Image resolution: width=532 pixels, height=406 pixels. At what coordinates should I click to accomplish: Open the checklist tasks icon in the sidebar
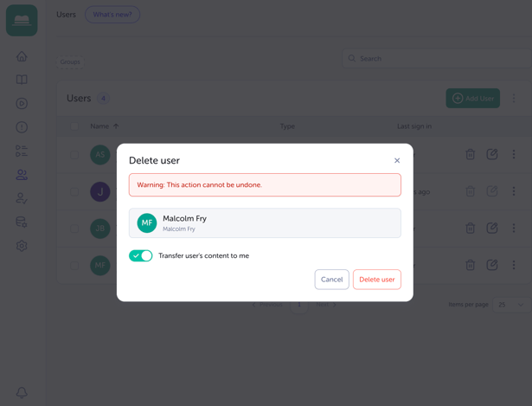click(22, 151)
